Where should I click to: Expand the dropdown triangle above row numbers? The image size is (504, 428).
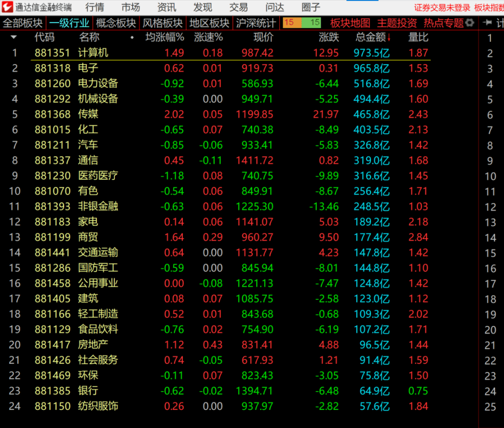[13, 37]
